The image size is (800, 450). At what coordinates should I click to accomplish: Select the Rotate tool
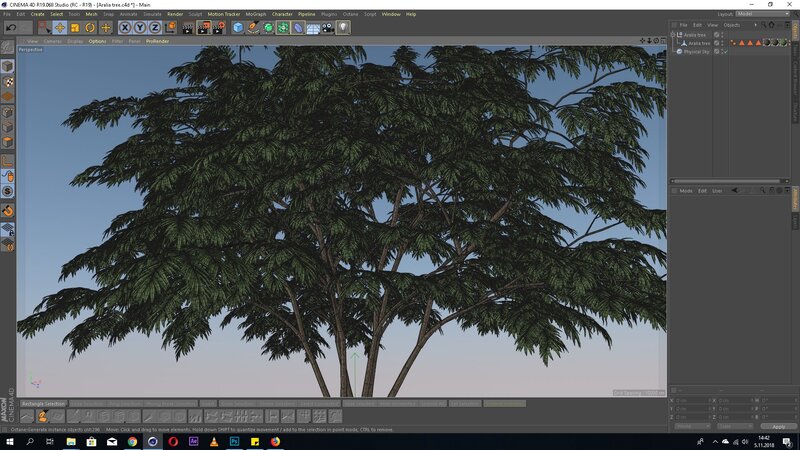[90, 28]
